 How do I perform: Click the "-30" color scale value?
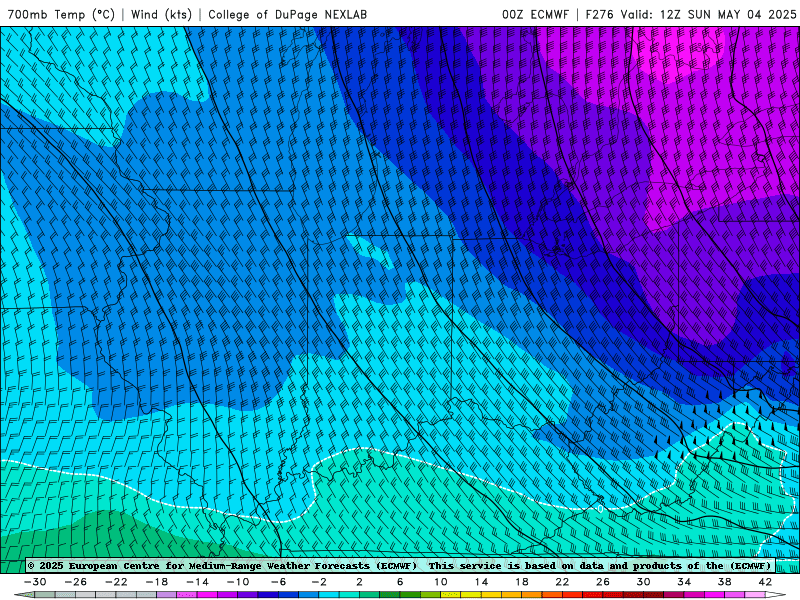(x=35, y=582)
